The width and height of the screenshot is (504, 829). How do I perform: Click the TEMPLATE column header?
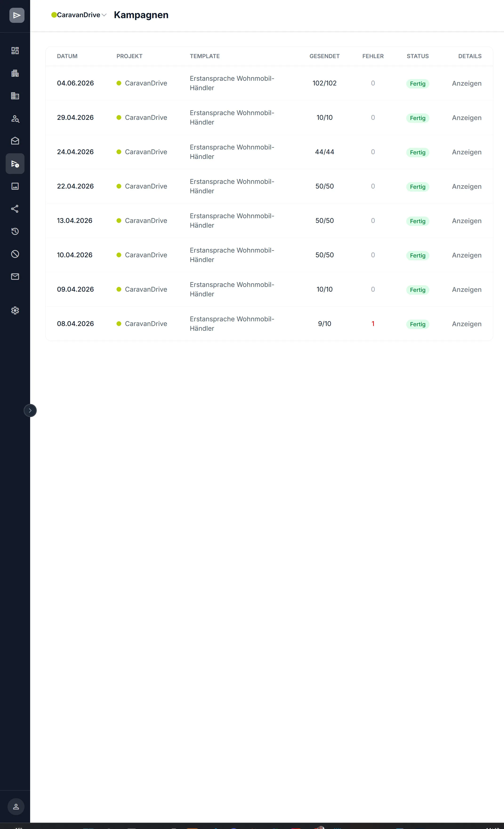click(205, 56)
